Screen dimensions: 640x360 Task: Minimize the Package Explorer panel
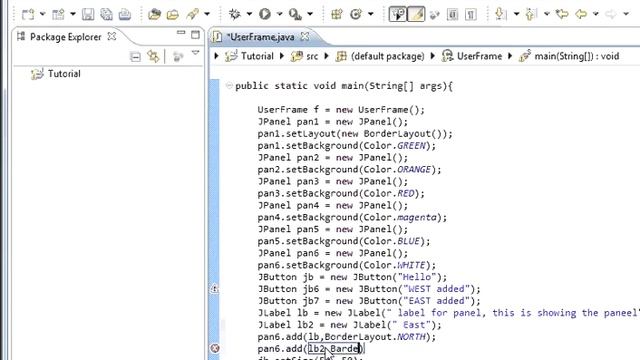click(181, 33)
